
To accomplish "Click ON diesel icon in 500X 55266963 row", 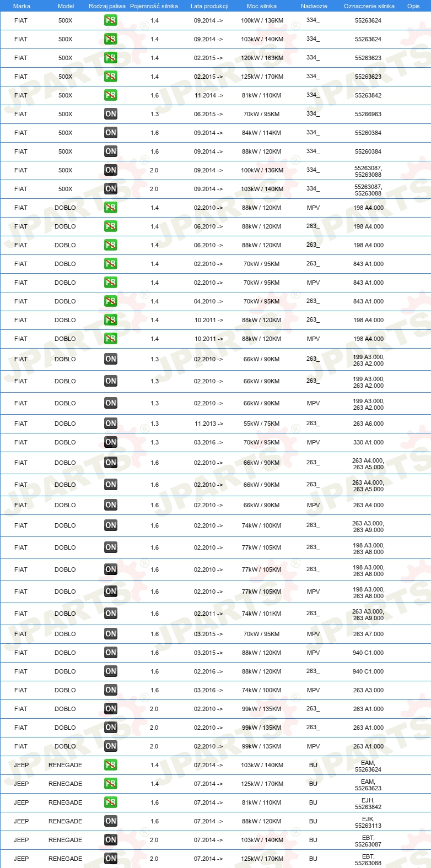I will (x=111, y=114).
